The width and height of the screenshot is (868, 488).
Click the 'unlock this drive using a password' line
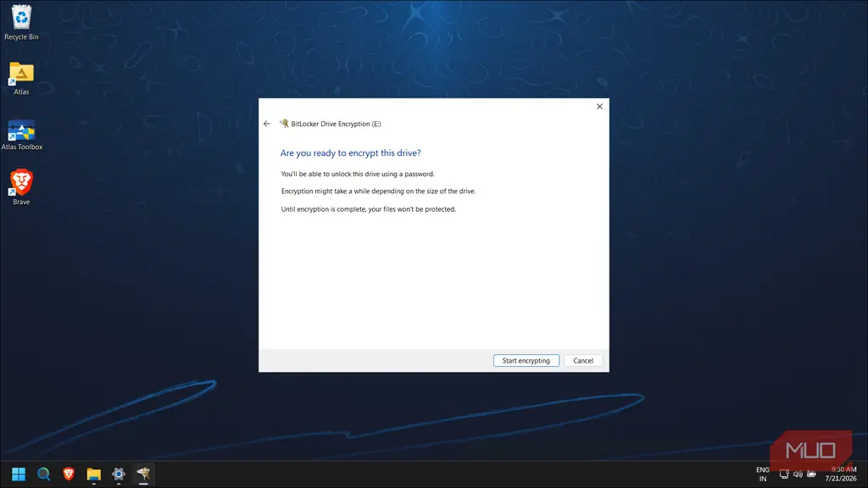pos(358,174)
